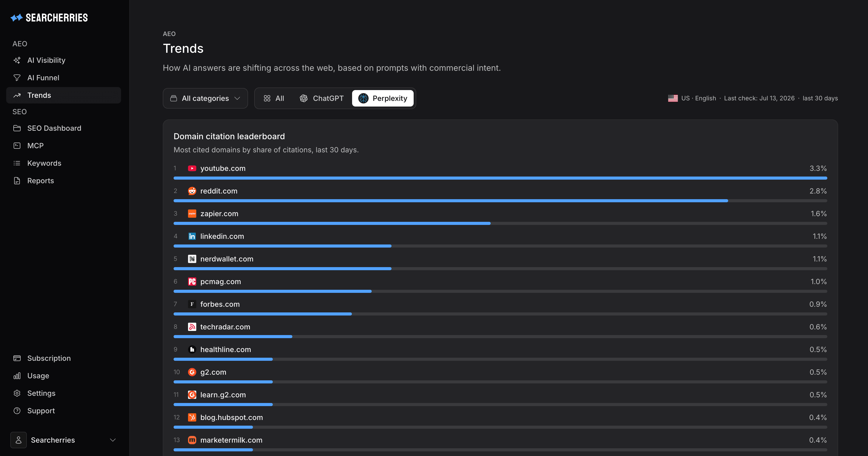
Task: Click the healthline.com domain name
Action: pyautogui.click(x=225, y=349)
